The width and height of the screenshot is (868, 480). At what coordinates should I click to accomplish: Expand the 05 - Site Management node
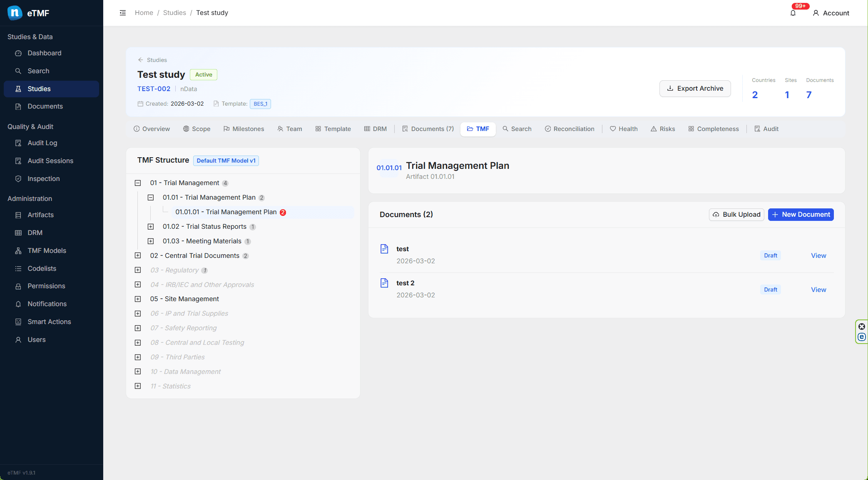point(138,299)
